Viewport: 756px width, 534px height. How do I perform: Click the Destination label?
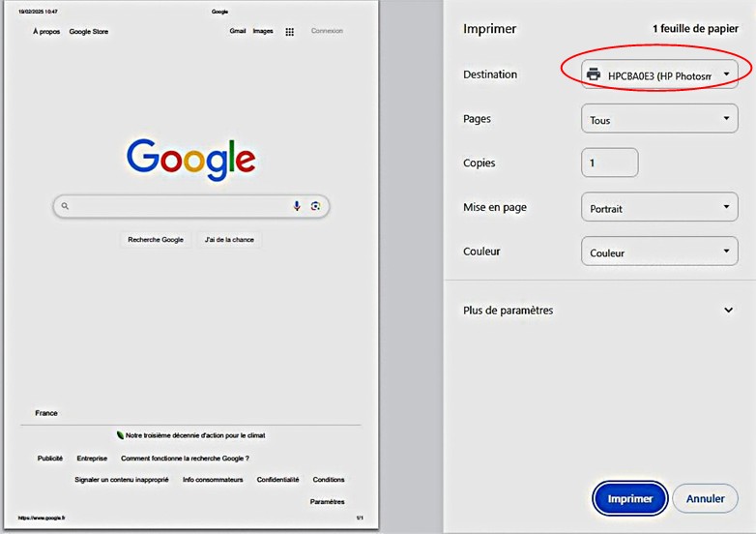tap(490, 74)
